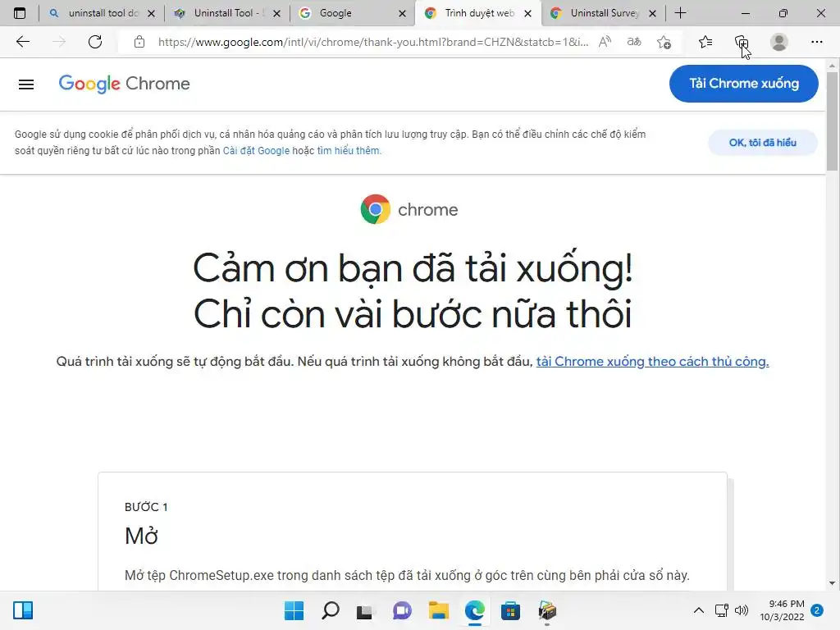Close the Uninstall Survey tab
The width and height of the screenshot is (840, 630).
pos(652,13)
